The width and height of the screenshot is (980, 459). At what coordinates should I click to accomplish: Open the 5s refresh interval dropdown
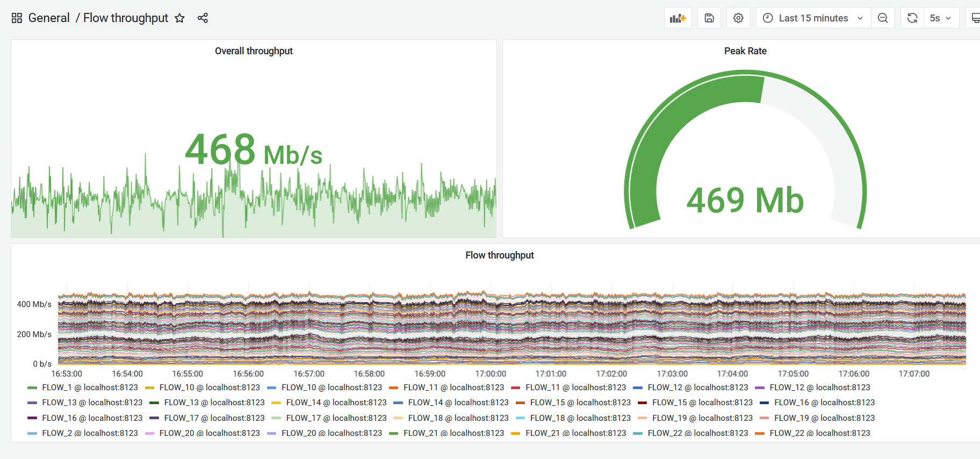point(941,18)
